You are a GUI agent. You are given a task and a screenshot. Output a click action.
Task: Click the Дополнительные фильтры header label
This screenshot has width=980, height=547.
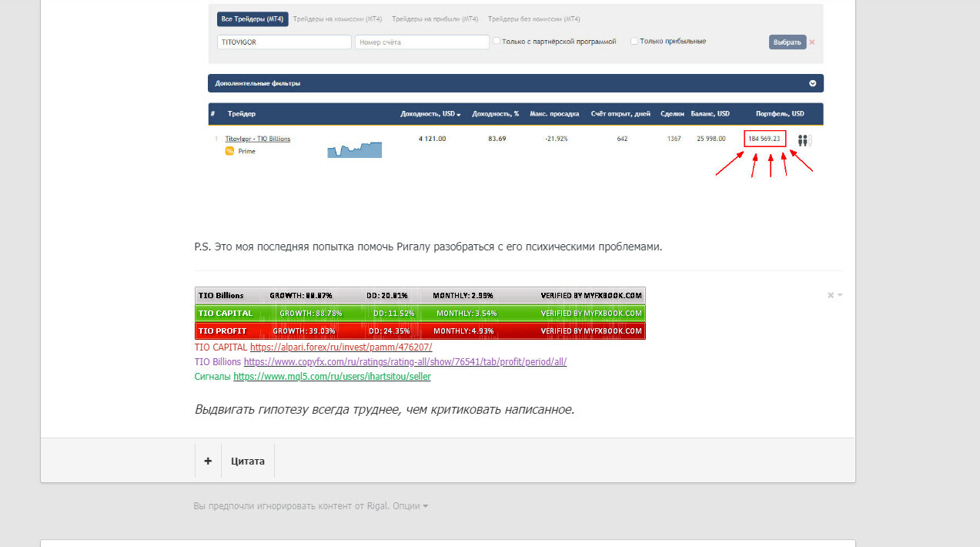point(257,83)
